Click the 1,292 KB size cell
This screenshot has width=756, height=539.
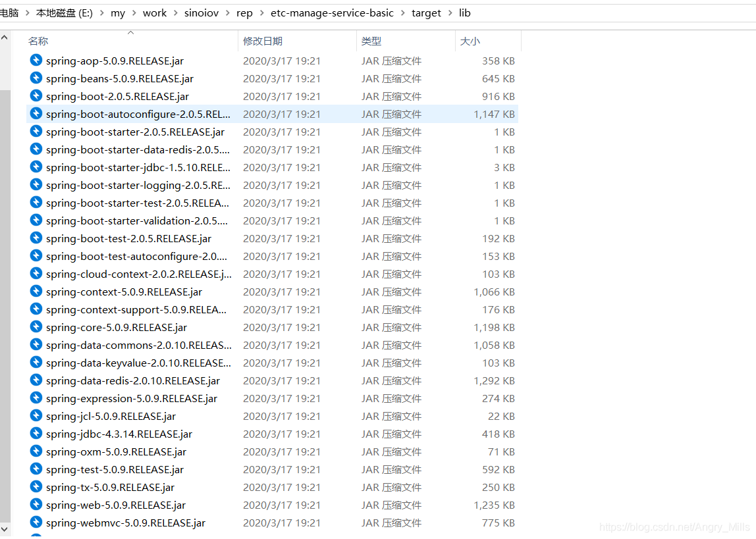(x=494, y=380)
